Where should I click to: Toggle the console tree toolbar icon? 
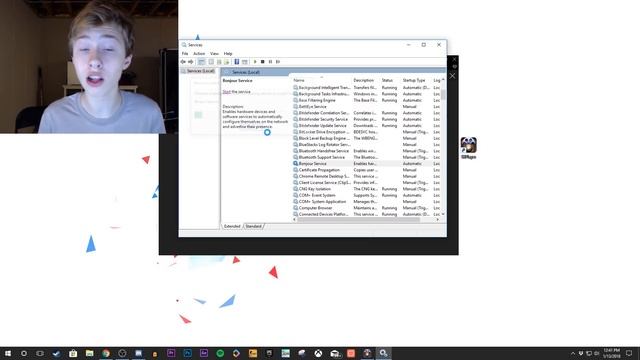(x=202, y=62)
